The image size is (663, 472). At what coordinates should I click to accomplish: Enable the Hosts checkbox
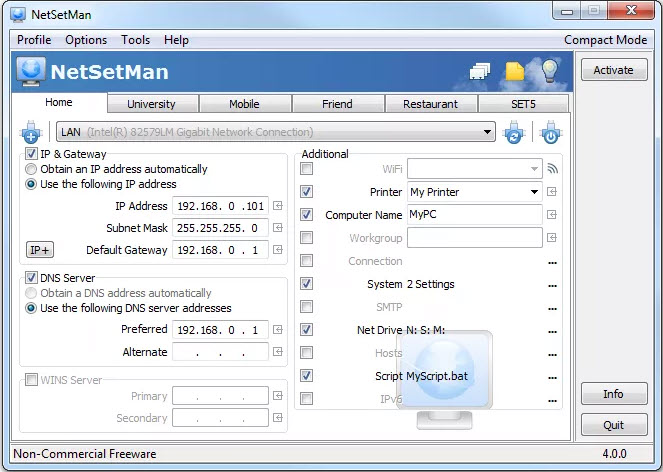point(307,352)
